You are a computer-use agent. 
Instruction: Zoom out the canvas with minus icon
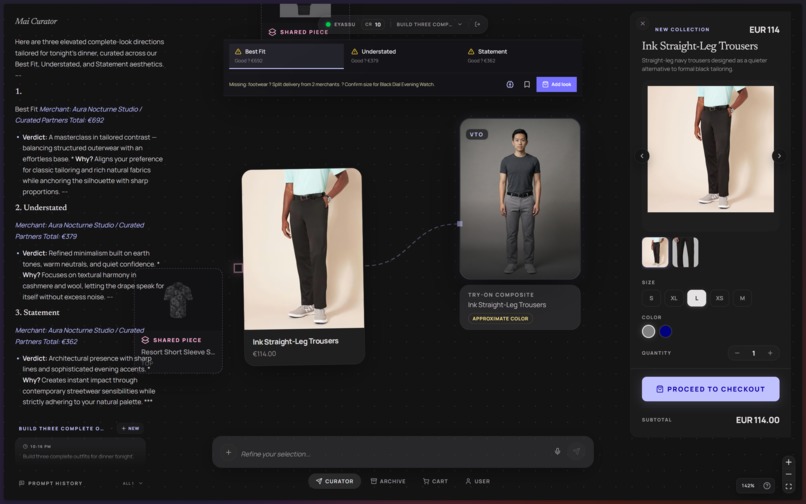[x=789, y=474]
